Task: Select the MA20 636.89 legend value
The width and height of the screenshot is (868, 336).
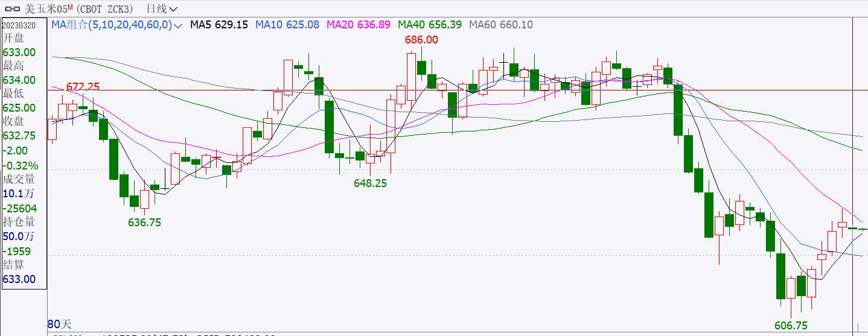Action: click(359, 25)
